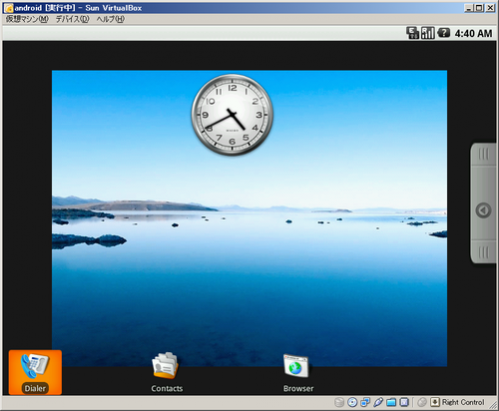499x411 pixels.
Task: Open the 仮想マシン menu
Action: click(27, 19)
